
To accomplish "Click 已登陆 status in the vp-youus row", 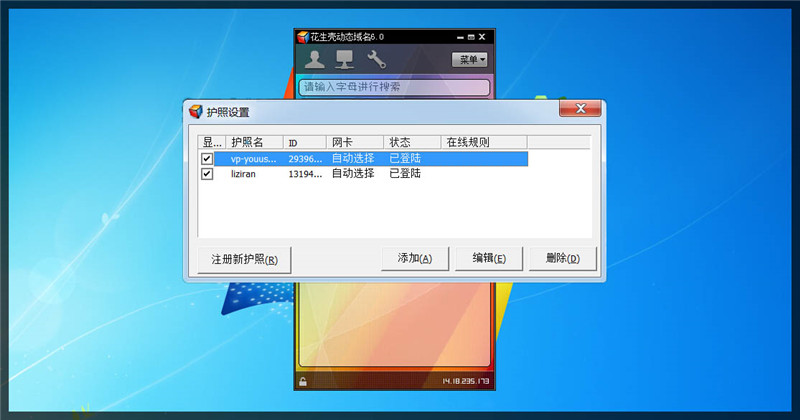I will pyautogui.click(x=405, y=159).
